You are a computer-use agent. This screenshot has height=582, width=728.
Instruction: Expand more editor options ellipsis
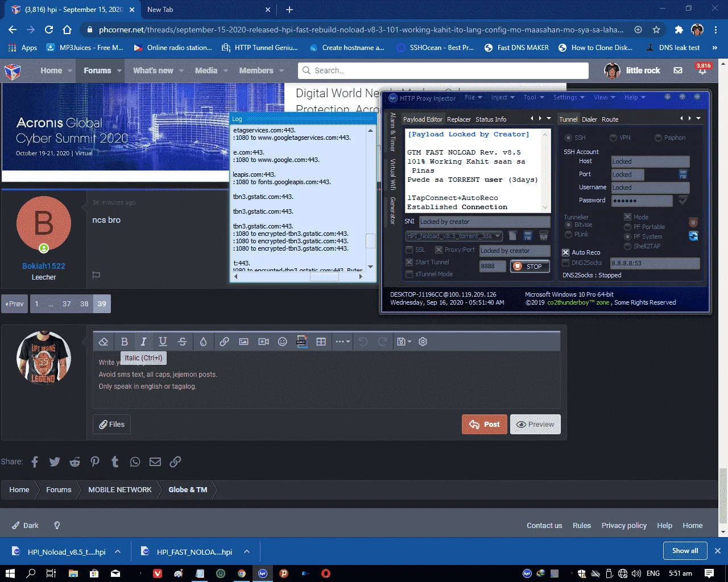coord(342,342)
